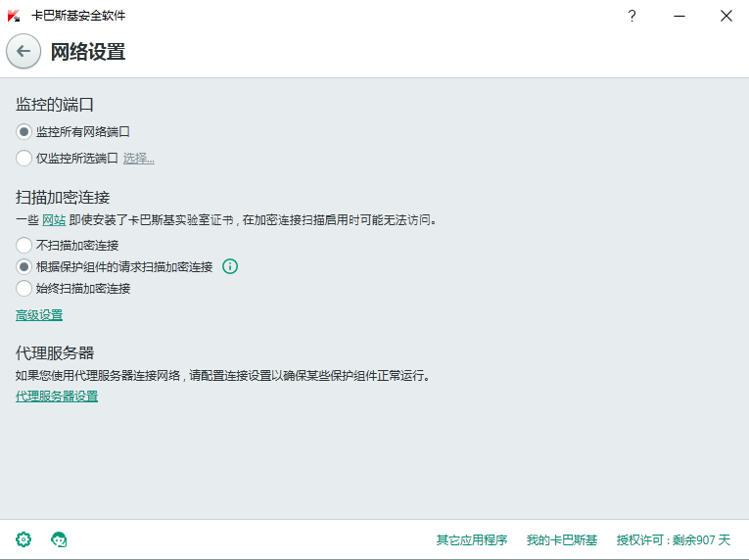
Task: Open 代理服务器设置 link
Action: [57, 397]
